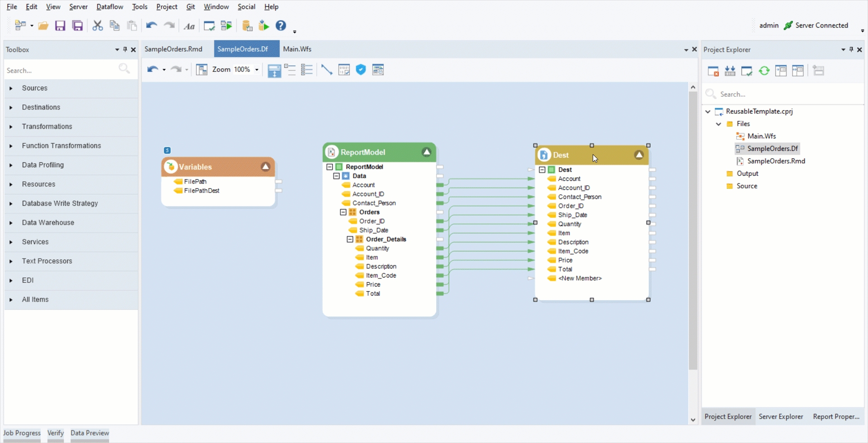
Task: Click the canvas vertical scrollbar thumb
Action: (x=693, y=231)
